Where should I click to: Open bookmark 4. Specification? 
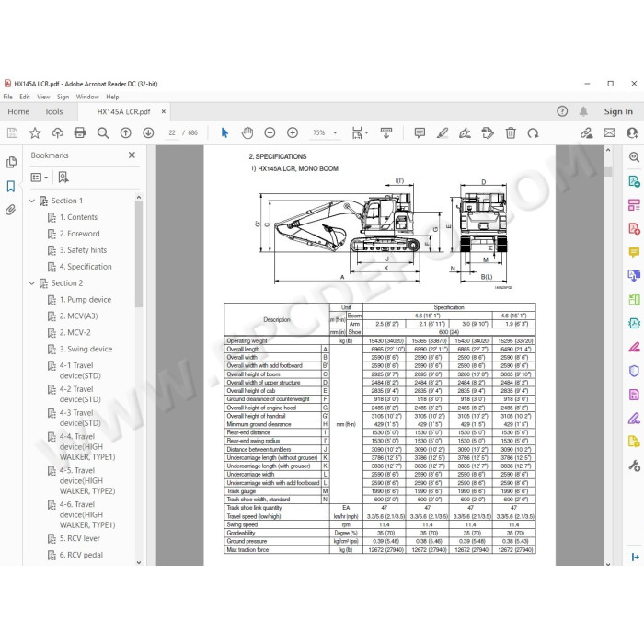click(x=86, y=267)
